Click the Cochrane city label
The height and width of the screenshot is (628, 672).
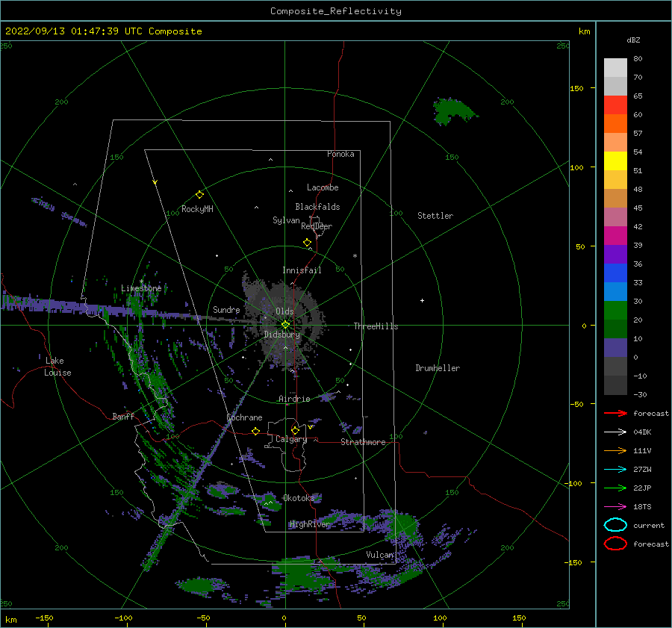(x=244, y=417)
